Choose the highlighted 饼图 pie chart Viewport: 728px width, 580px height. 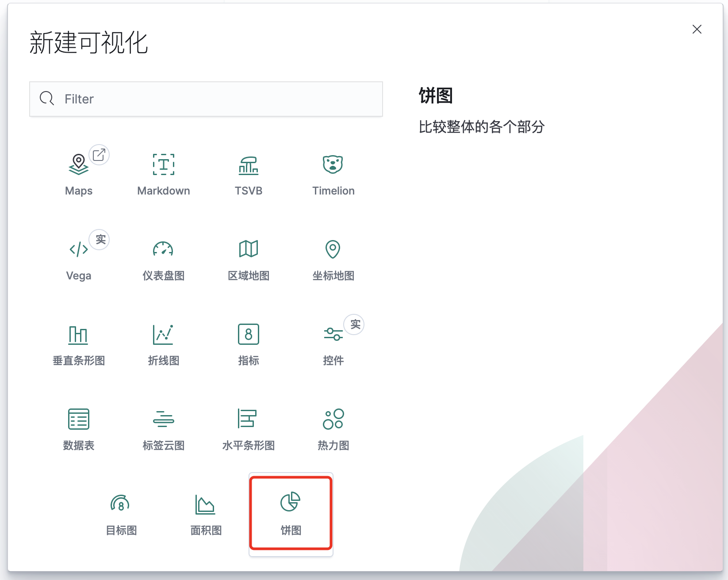(x=291, y=514)
